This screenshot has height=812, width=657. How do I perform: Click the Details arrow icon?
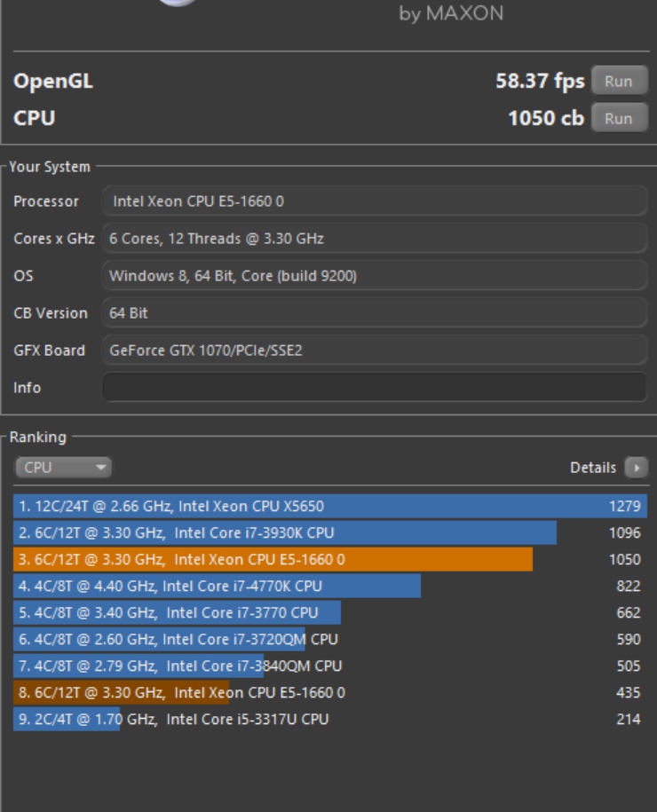click(636, 468)
